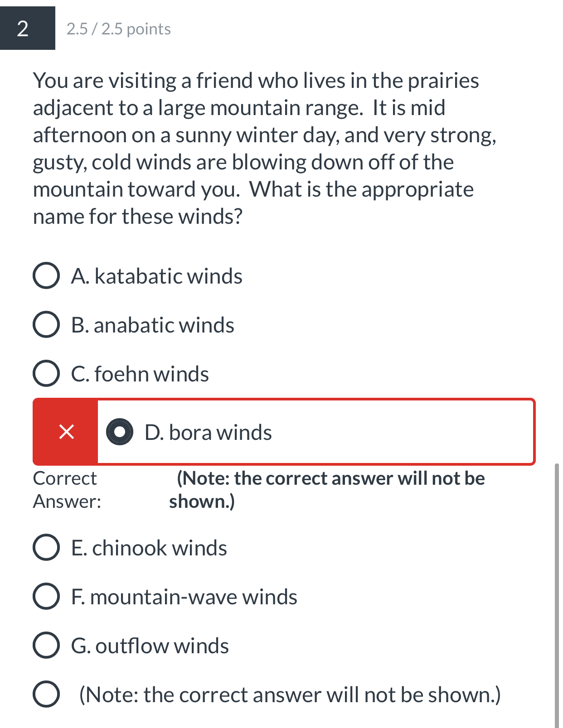This screenshot has width=563, height=728.
Task: Click the "A. katabatic winds" option label
Action: point(157,276)
